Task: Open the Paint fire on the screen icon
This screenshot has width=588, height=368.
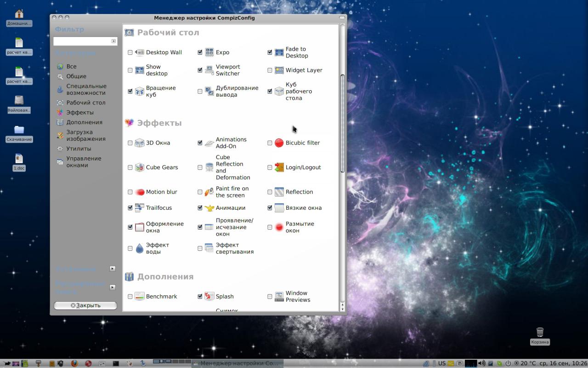Action: click(209, 192)
